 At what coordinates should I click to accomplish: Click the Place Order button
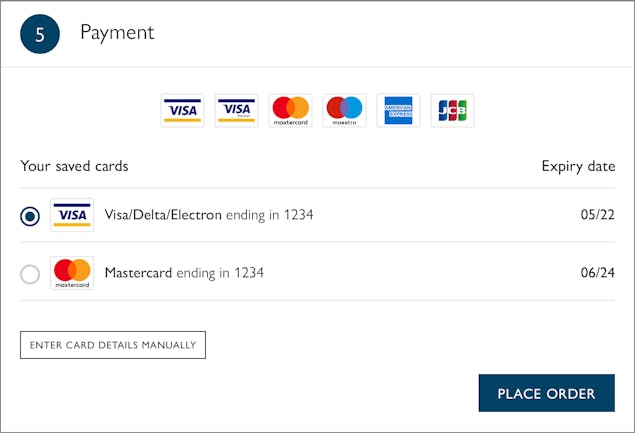[547, 393]
